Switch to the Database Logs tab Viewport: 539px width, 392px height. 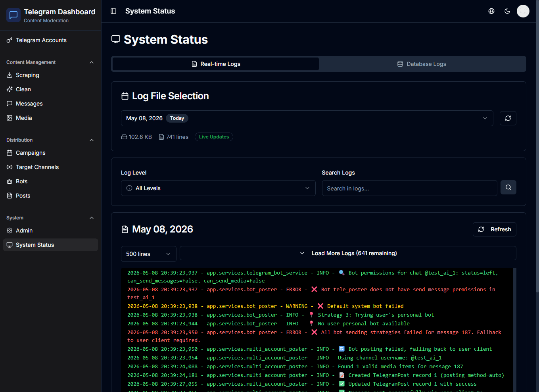(422, 64)
